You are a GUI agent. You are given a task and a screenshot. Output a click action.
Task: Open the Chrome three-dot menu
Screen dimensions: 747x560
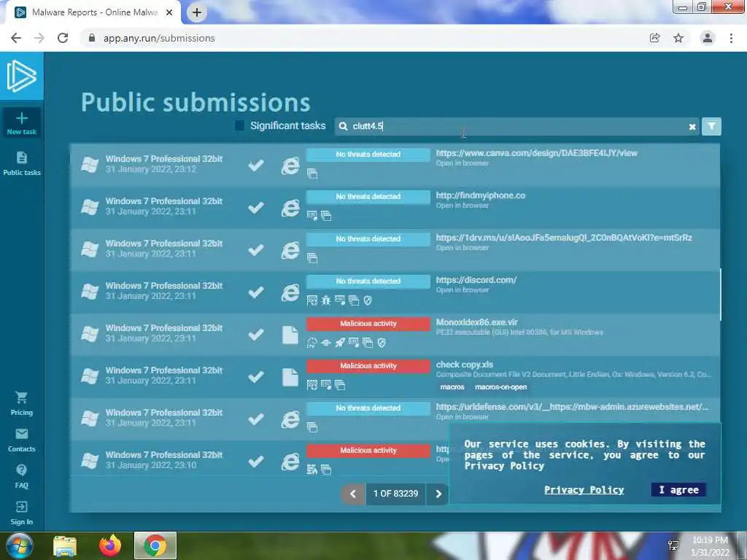click(731, 38)
